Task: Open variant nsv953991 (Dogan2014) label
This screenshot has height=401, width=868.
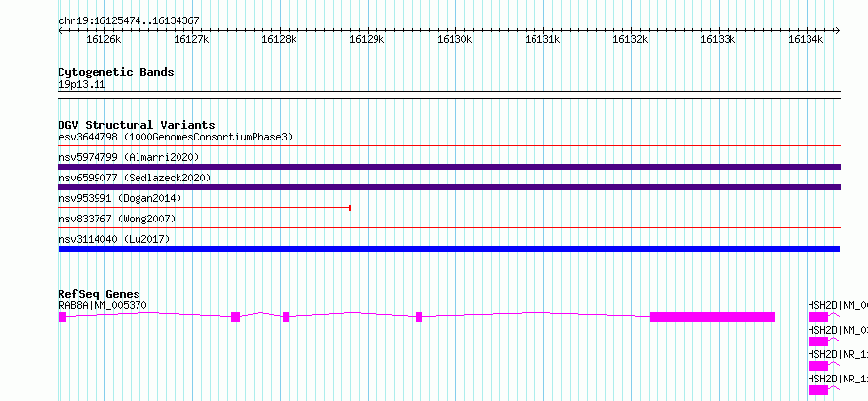Action: 120,198
